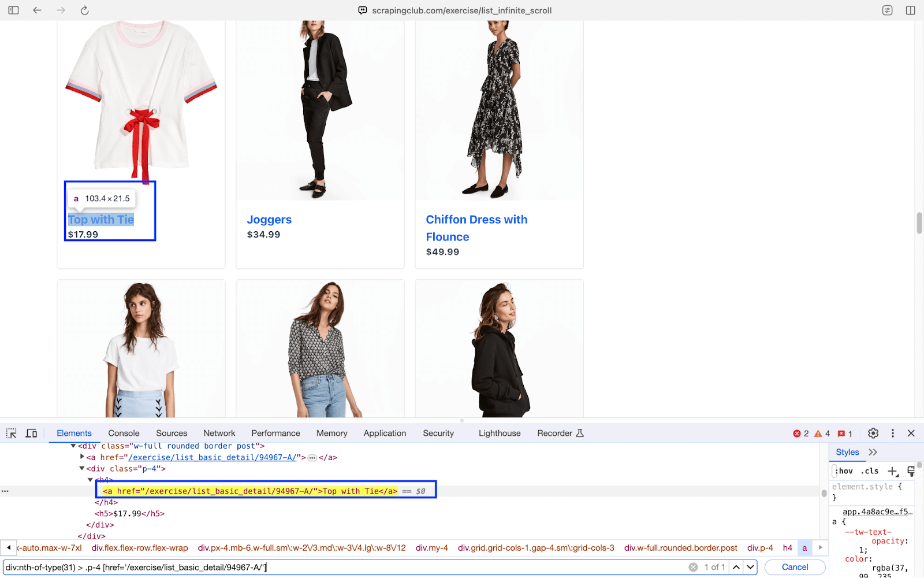Open the Security tab
The image size is (924, 578).
coord(438,433)
